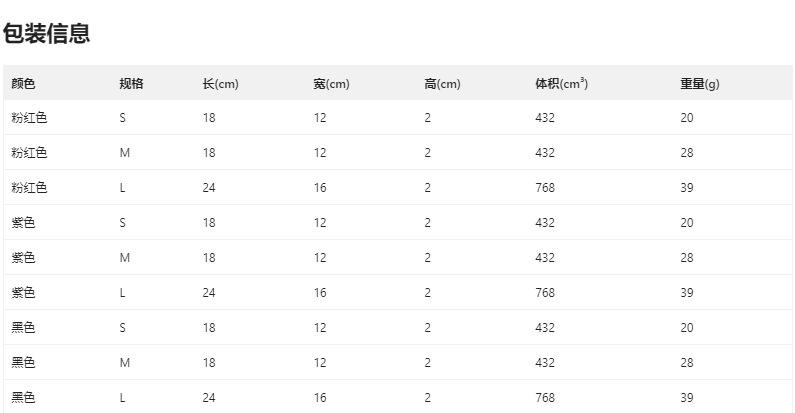The height and width of the screenshot is (413, 795).
Task: Click weight 20 in 粉红色 S row
Action: point(687,118)
